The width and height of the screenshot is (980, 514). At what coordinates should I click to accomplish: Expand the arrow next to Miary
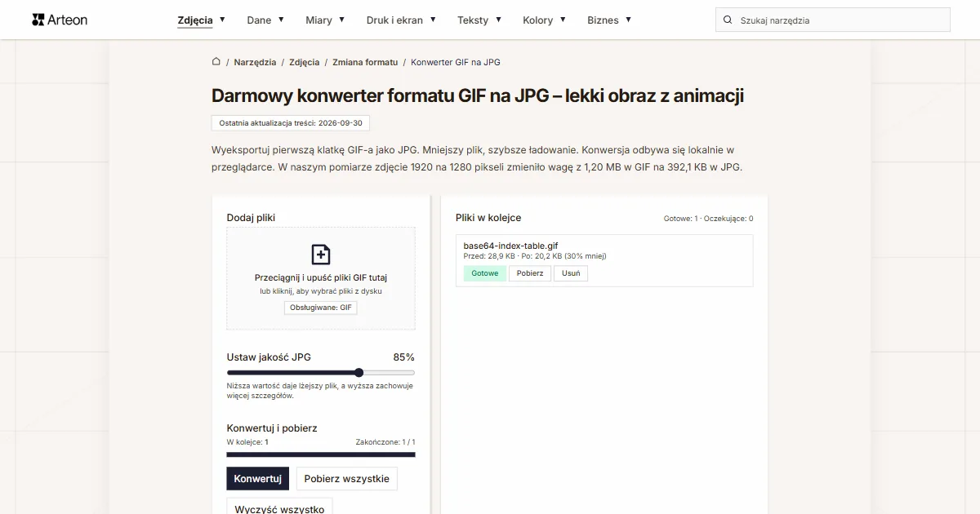tap(341, 20)
